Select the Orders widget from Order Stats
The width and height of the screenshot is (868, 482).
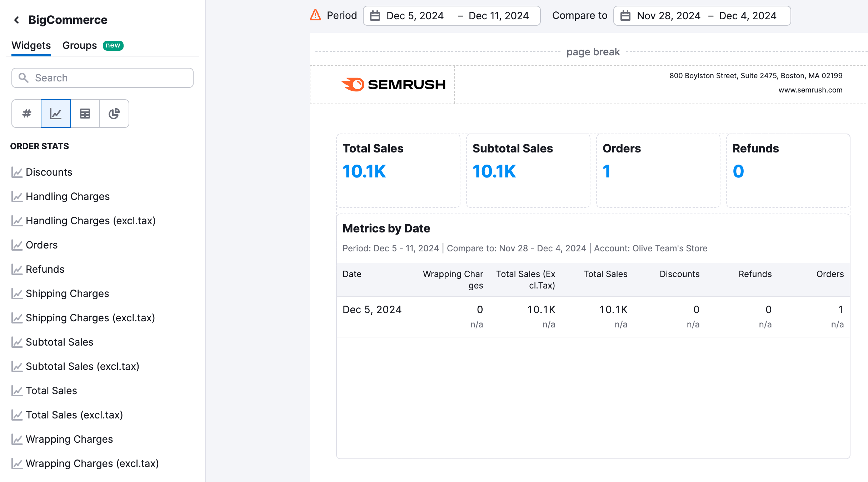click(42, 245)
